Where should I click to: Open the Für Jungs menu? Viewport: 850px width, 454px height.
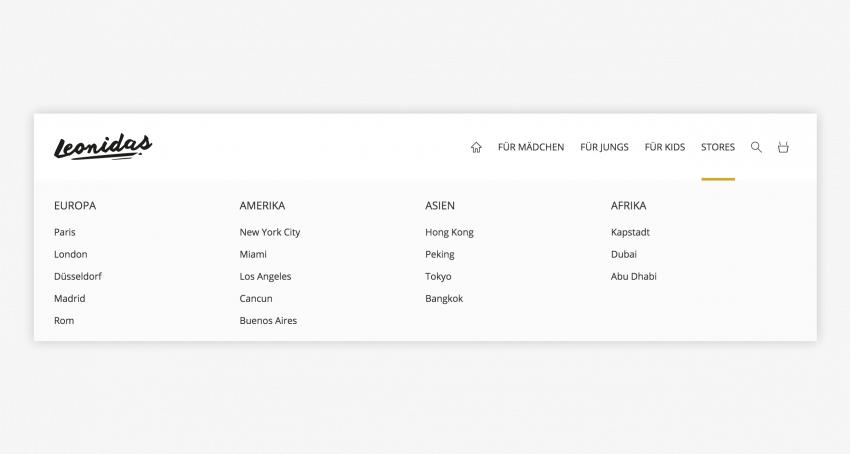pyautogui.click(x=604, y=147)
